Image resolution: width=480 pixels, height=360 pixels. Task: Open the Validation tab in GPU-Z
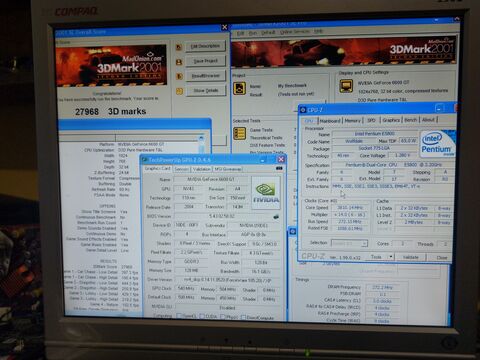(x=202, y=169)
